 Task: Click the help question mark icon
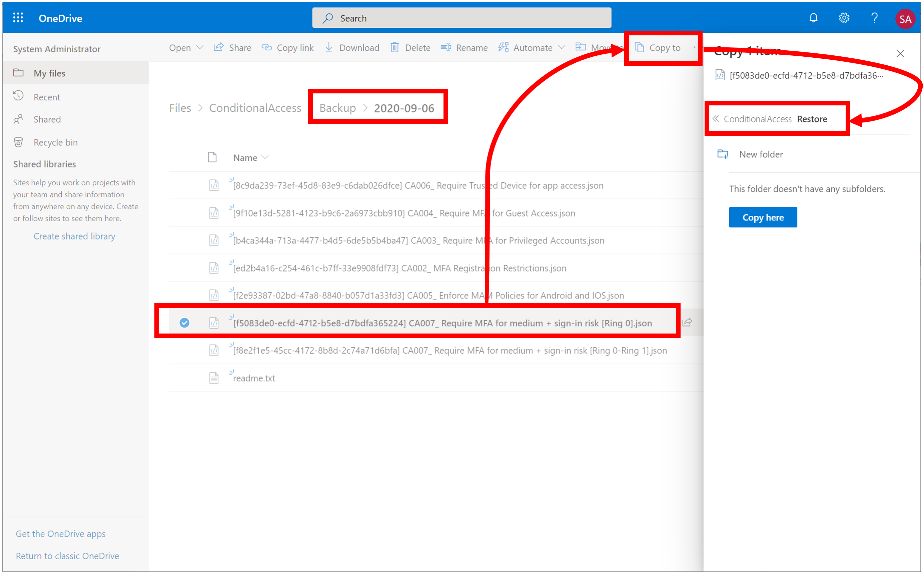click(874, 18)
